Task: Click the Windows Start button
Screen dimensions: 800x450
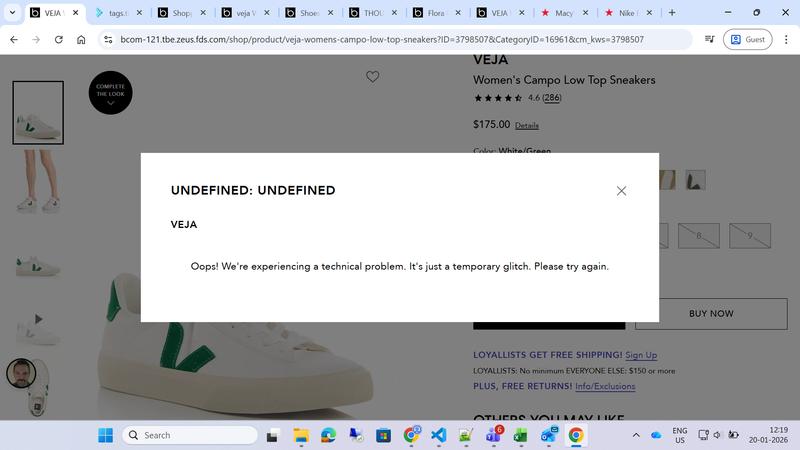Action: pyautogui.click(x=106, y=435)
